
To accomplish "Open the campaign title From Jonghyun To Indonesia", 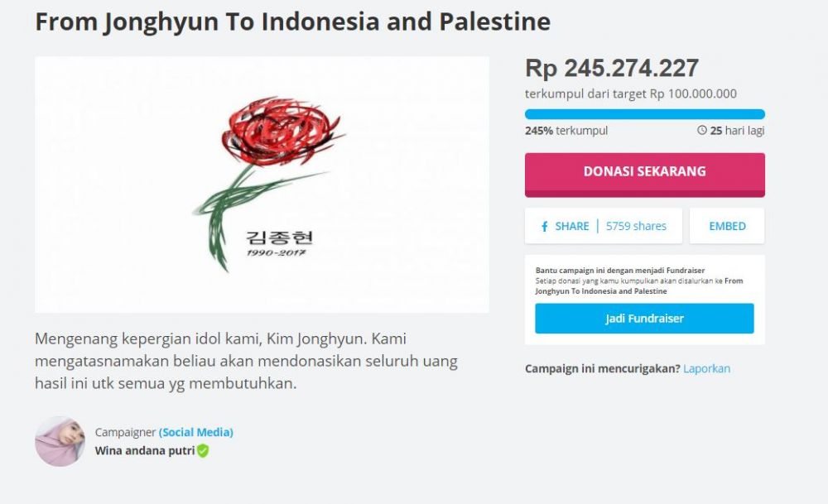I will (x=291, y=21).
